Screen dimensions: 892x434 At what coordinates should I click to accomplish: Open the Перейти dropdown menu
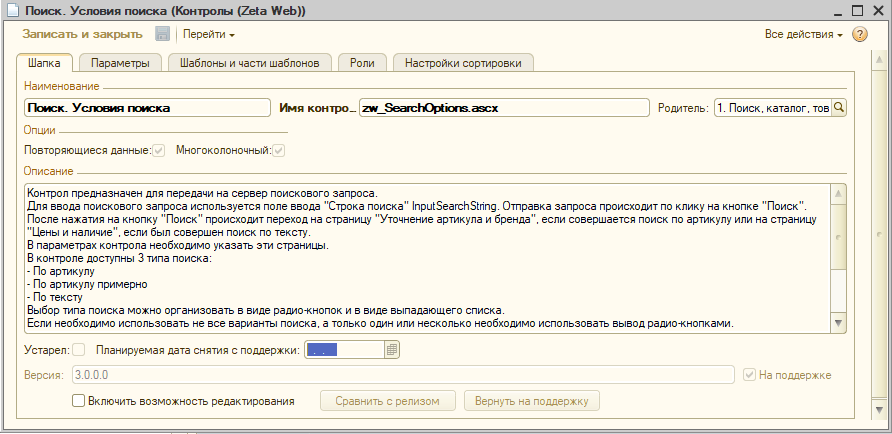(x=208, y=34)
